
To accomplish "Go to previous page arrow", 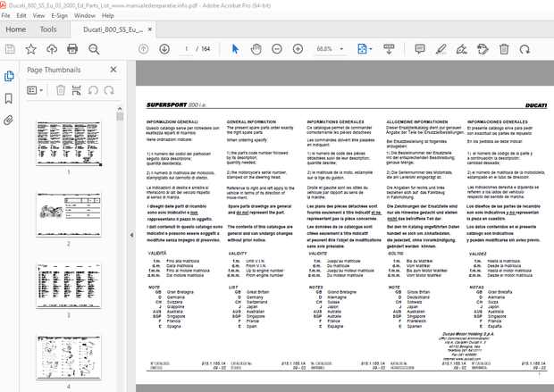I will (x=144, y=49).
